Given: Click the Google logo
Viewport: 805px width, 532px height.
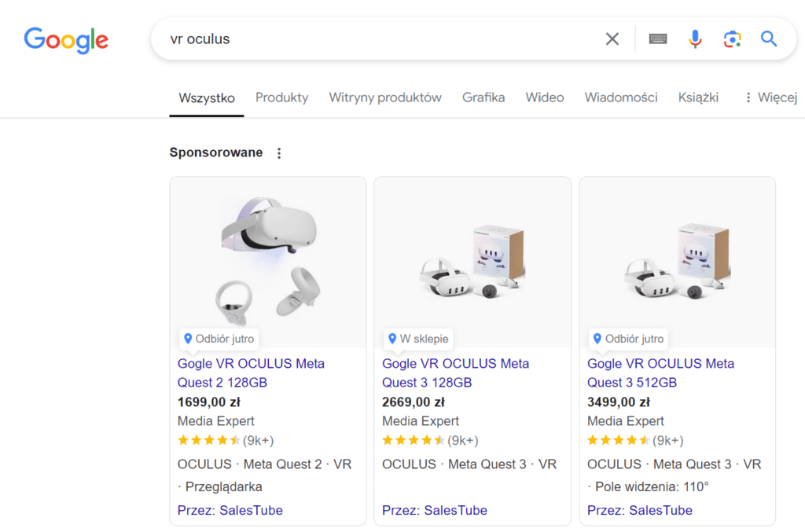Looking at the screenshot, I should point(66,40).
